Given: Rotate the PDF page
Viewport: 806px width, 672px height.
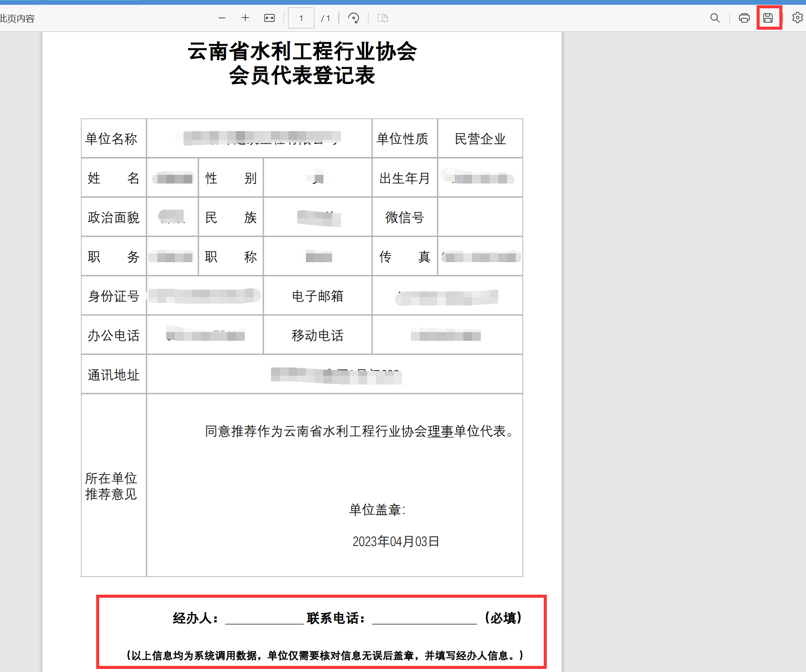Looking at the screenshot, I should (x=354, y=18).
